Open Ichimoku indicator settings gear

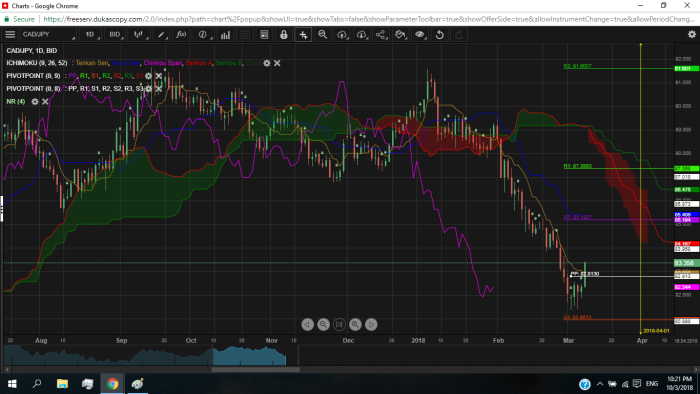(267, 63)
